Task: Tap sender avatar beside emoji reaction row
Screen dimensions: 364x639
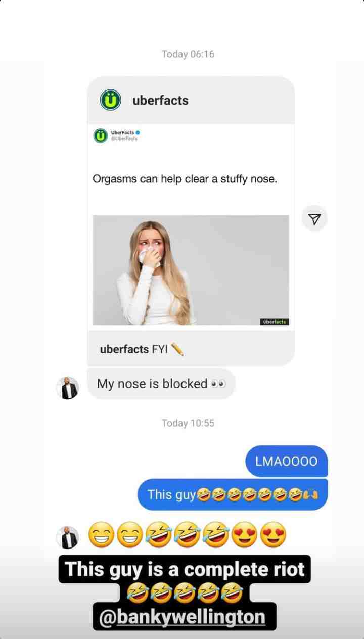Action: click(67, 537)
